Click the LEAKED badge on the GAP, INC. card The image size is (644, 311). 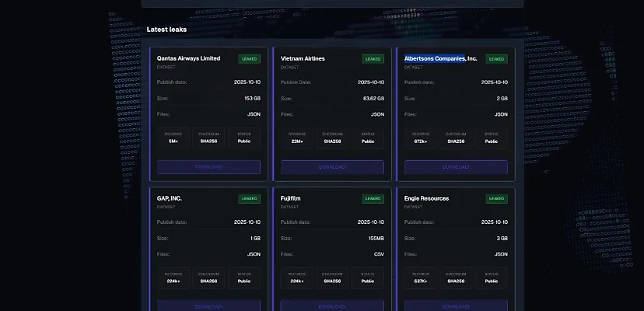(249, 199)
